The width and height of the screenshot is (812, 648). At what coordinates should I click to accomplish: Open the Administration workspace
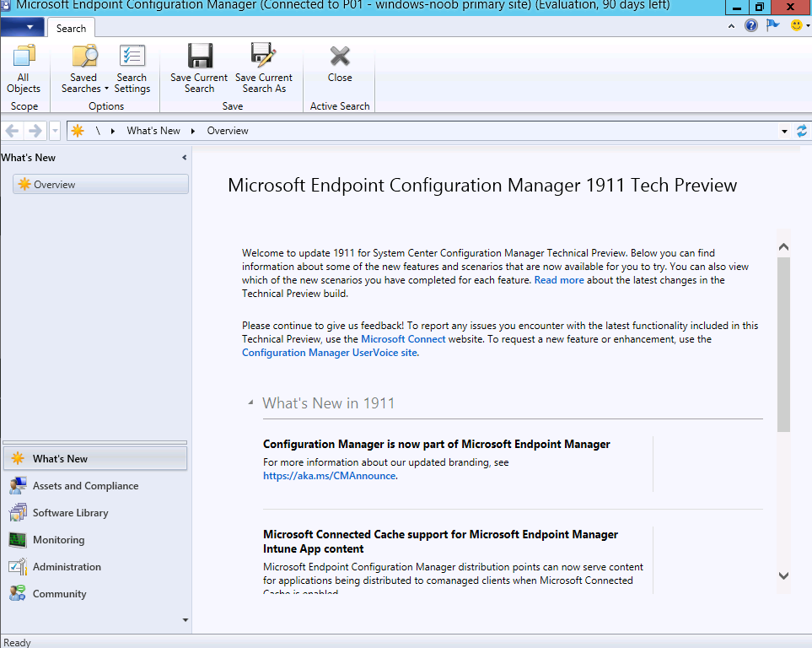pyautogui.click(x=95, y=567)
